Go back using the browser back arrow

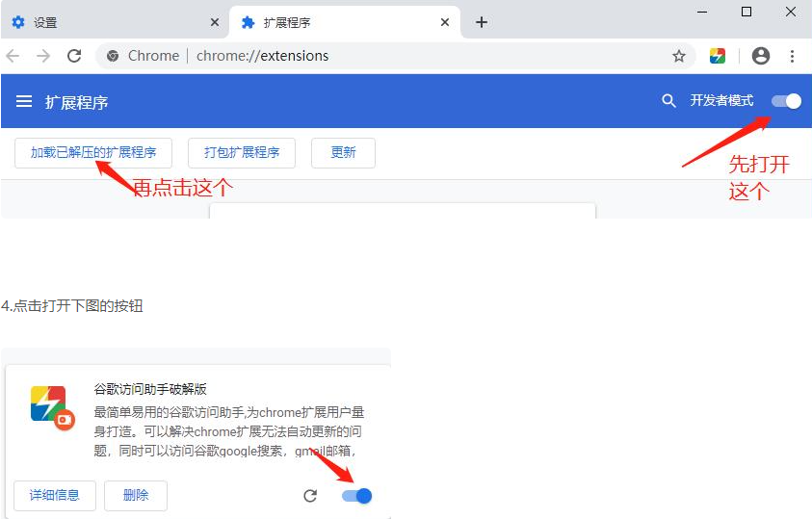13,56
